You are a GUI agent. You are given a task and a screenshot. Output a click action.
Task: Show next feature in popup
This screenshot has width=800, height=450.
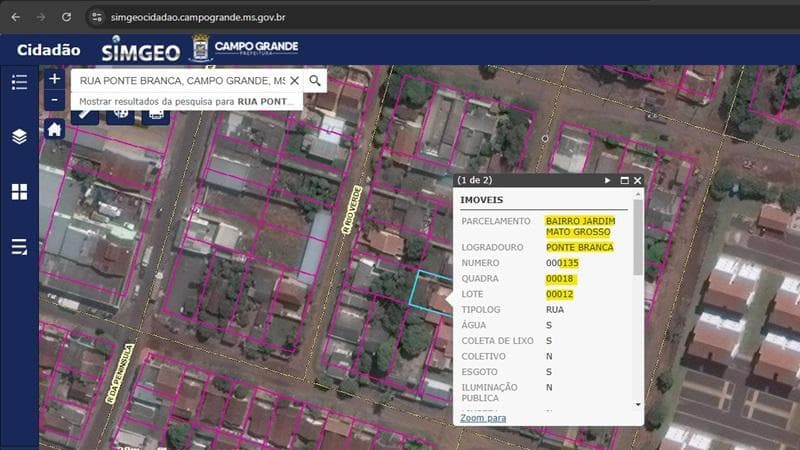tap(607, 181)
